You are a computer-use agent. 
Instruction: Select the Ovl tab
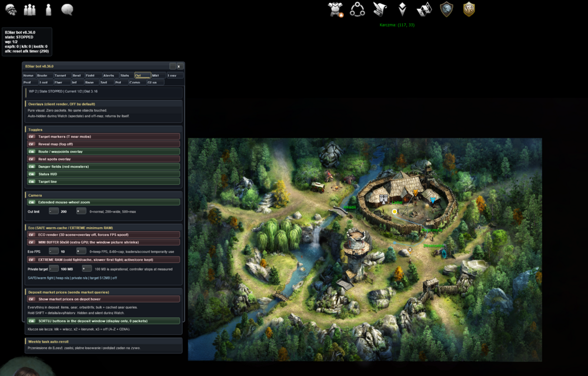pos(143,75)
